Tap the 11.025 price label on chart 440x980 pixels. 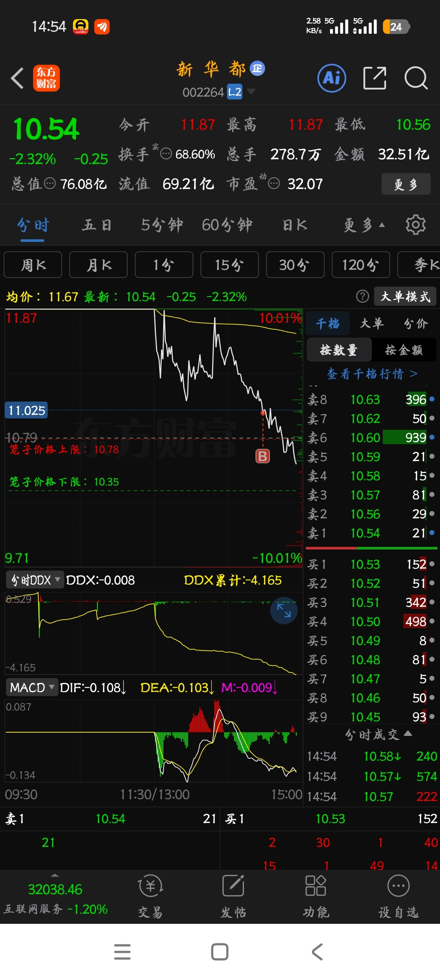click(26, 410)
